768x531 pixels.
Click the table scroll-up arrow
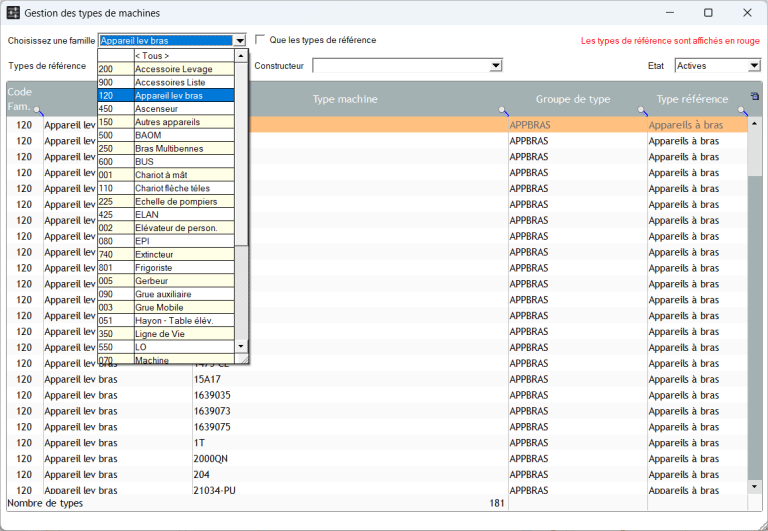(754, 123)
